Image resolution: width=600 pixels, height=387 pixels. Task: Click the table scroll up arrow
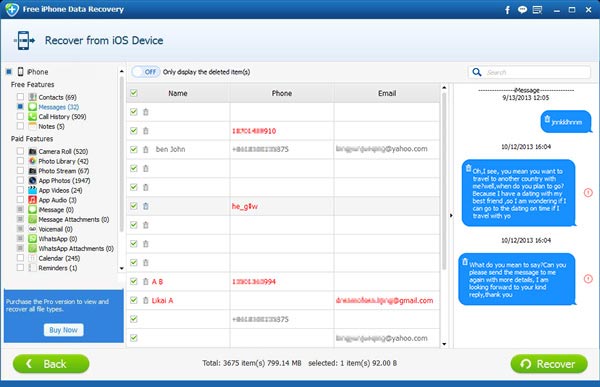[x=444, y=88]
